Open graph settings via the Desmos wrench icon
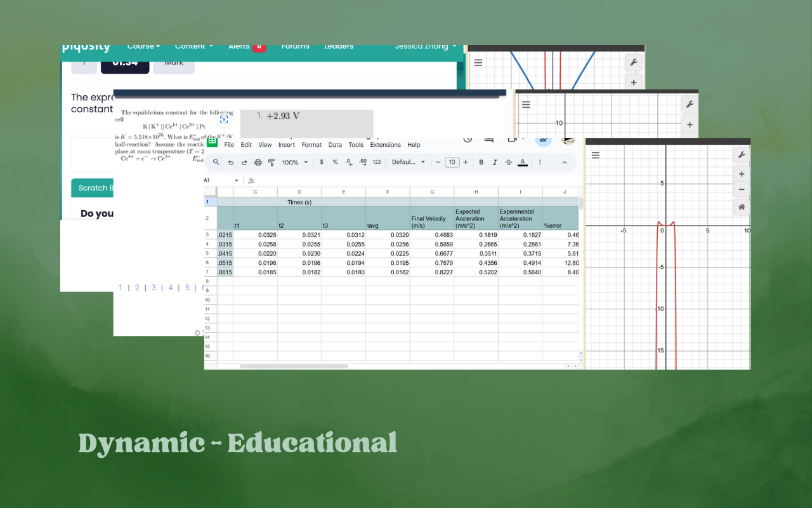Viewport: 812px width, 508px height. [x=742, y=154]
